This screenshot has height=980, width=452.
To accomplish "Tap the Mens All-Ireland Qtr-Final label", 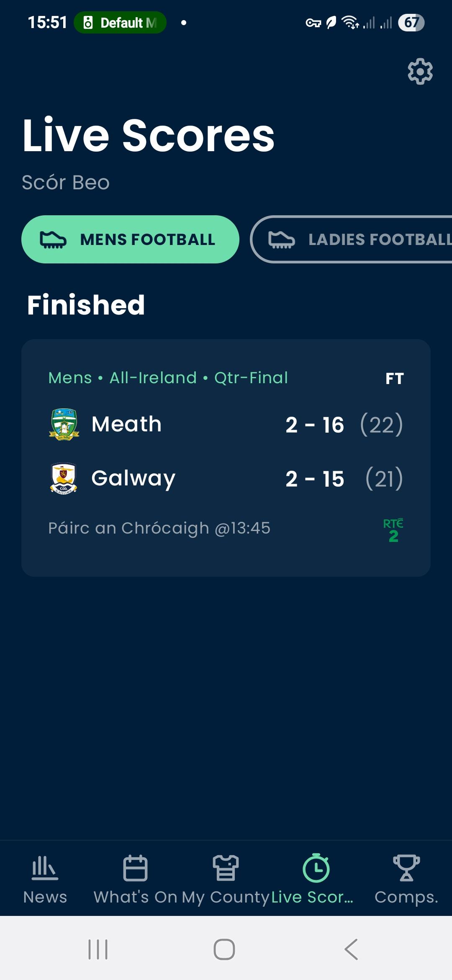I will pyautogui.click(x=168, y=378).
